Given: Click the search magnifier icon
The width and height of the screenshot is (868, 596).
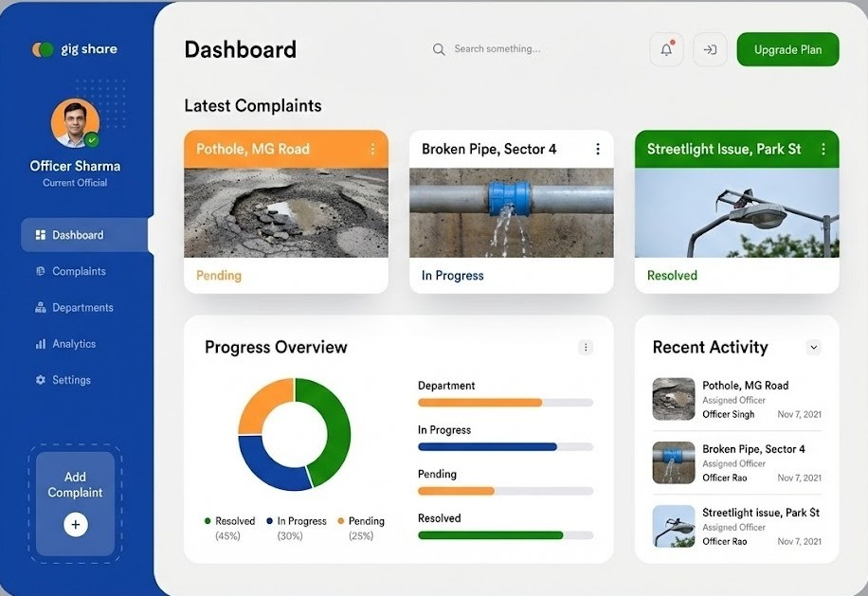Looking at the screenshot, I should click(x=439, y=49).
